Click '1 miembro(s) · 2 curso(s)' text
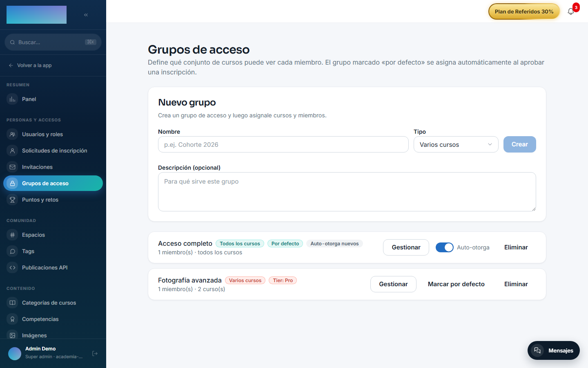The height and width of the screenshot is (368, 588). coord(192,289)
